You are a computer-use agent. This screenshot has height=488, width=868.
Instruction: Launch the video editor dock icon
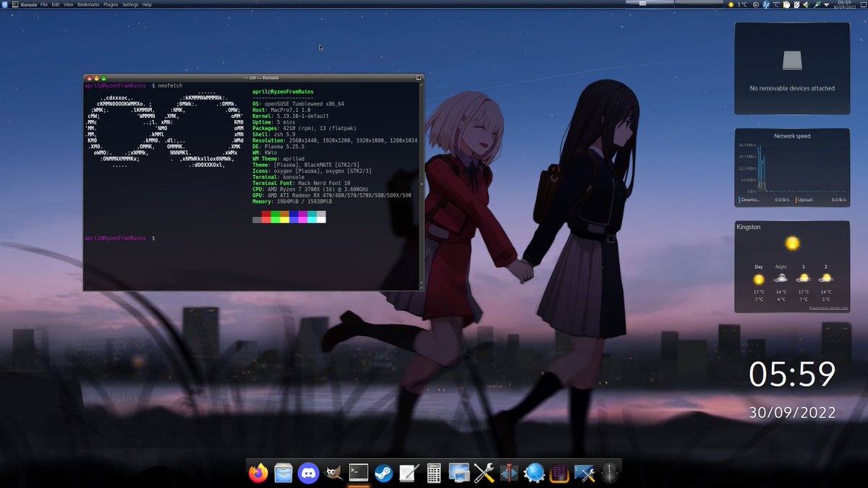tap(509, 474)
